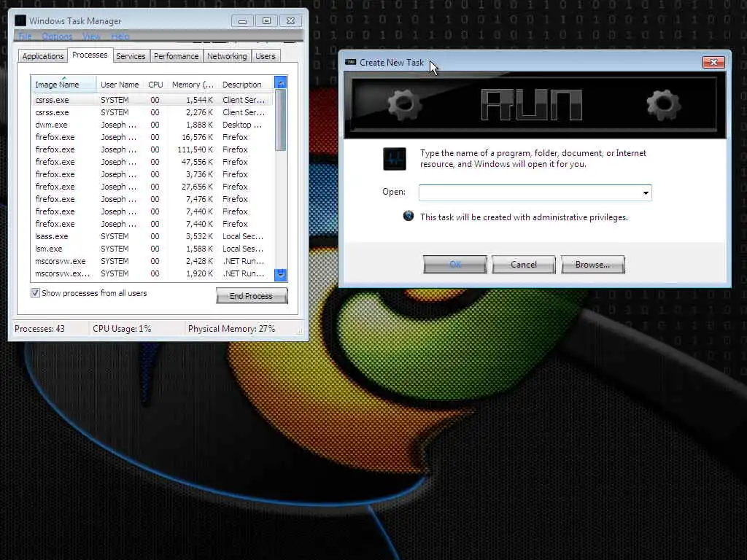Switch to the Services tab
Screen dimensions: 747x560
pos(131,56)
